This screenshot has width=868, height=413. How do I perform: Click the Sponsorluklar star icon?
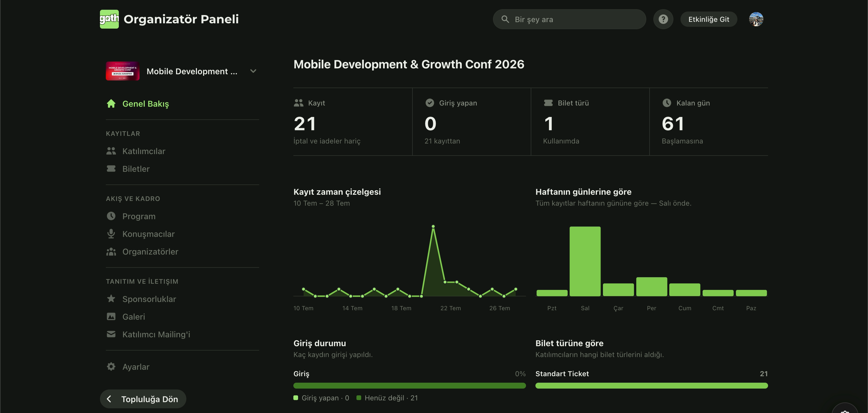coord(111,299)
